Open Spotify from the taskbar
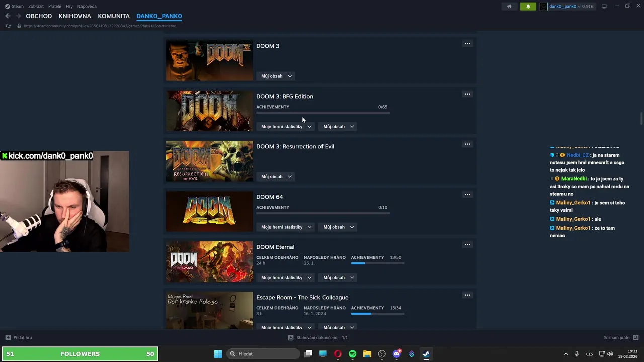This screenshot has height=362, width=644. 352,354
